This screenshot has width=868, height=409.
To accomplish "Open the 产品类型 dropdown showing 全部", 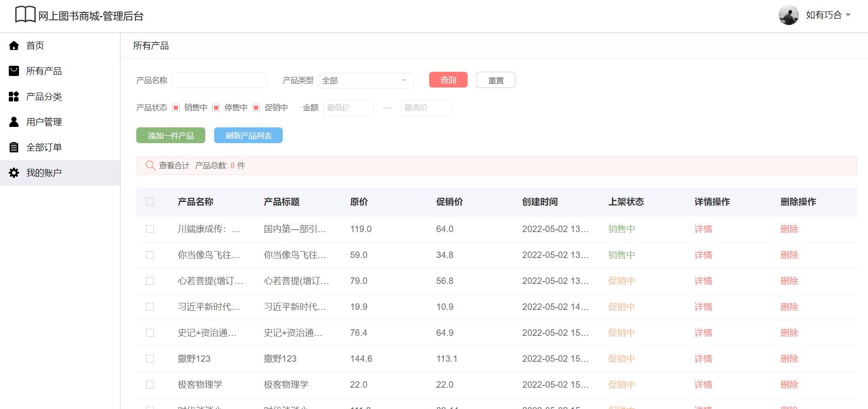I will pos(366,80).
